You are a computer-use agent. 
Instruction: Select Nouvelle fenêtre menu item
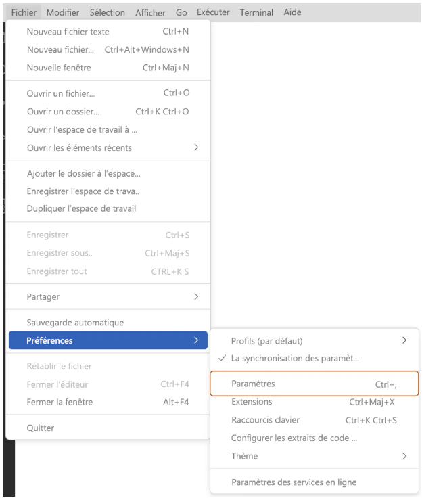[x=108, y=68]
